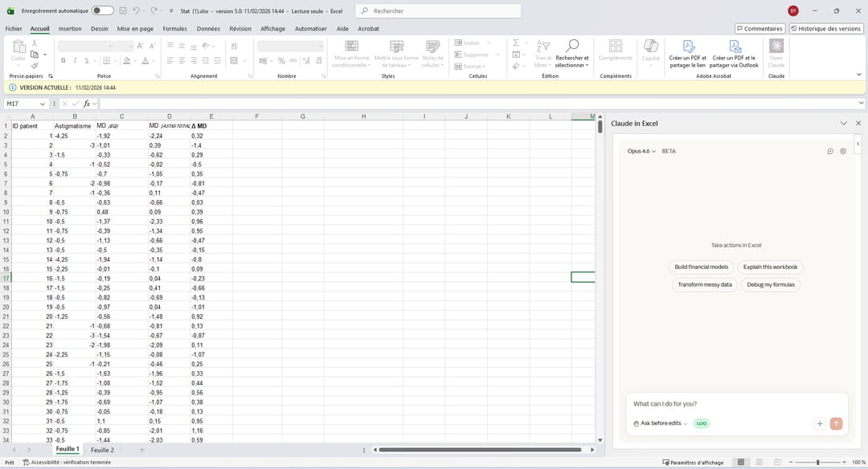Screen dimensions: 868x469
Task: Switch to normal view in status bar
Action: pos(740,463)
